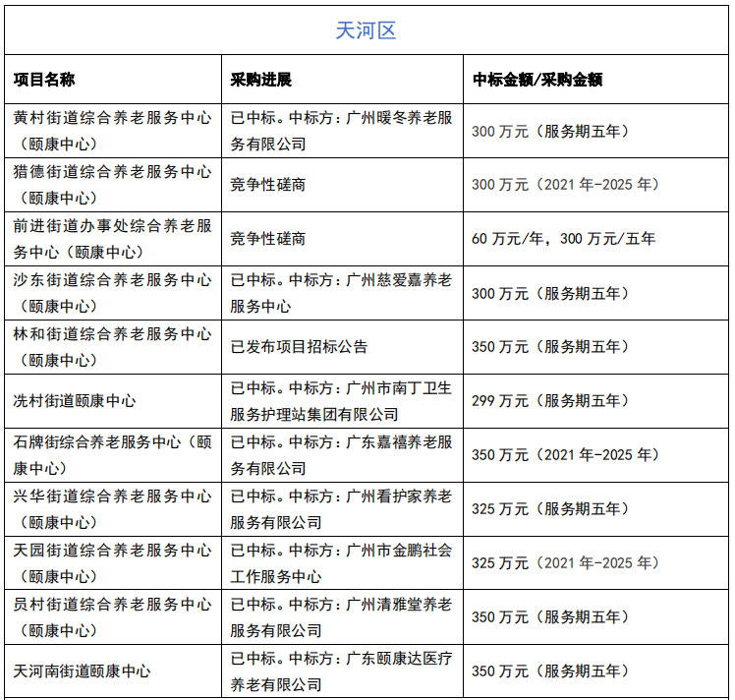The height and width of the screenshot is (700, 735).
Task: Select the 石牌街综合养老服务中心 project cell
Action: tap(112, 454)
